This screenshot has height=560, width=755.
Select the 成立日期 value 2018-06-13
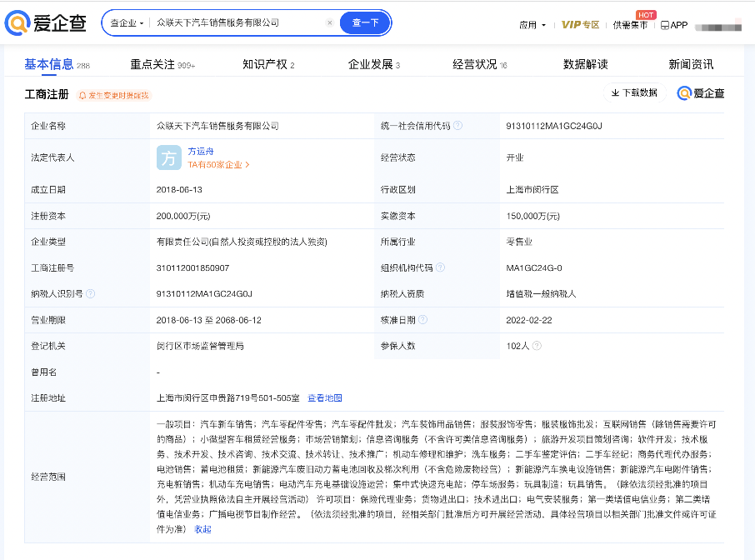pyautogui.click(x=179, y=190)
